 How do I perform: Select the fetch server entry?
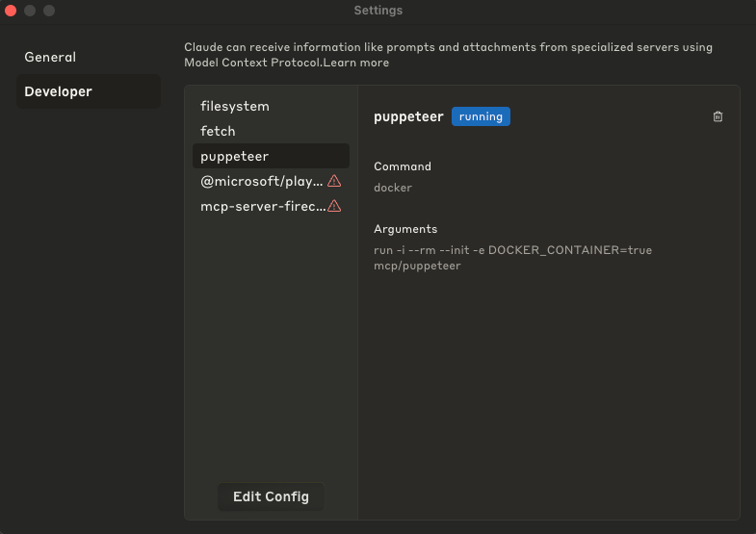click(271, 131)
